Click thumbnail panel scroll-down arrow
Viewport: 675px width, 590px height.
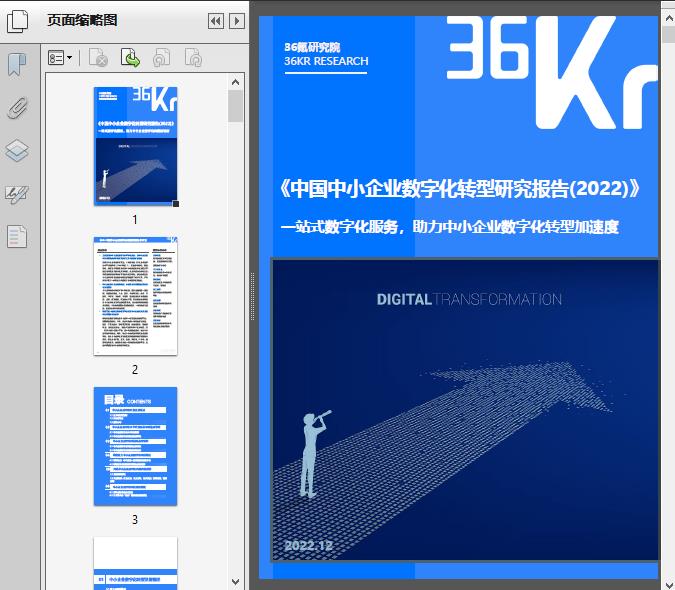(x=235, y=581)
